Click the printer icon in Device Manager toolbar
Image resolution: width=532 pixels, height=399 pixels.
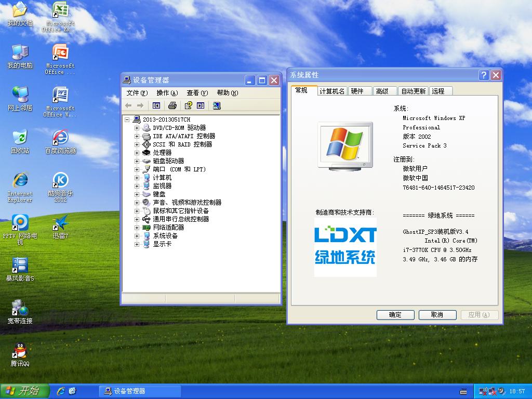pyautogui.click(x=172, y=106)
